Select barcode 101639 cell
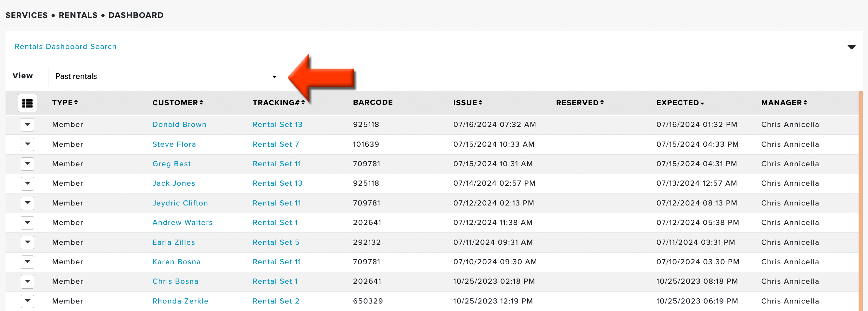 click(x=366, y=144)
